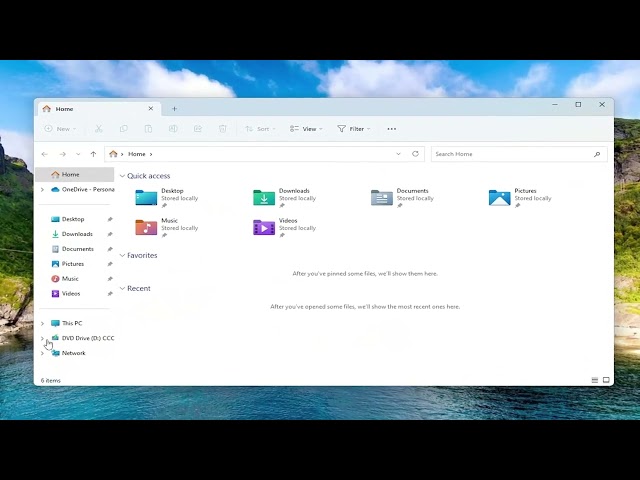This screenshot has width=640, height=480.
Task: Open the Sort dropdown
Action: pos(260,129)
